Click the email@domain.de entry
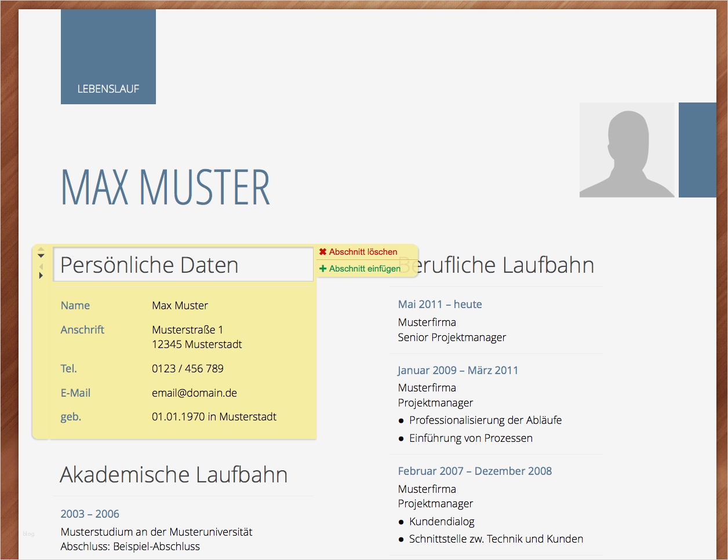The height and width of the screenshot is (560, 728). click(x=194, y=393)
